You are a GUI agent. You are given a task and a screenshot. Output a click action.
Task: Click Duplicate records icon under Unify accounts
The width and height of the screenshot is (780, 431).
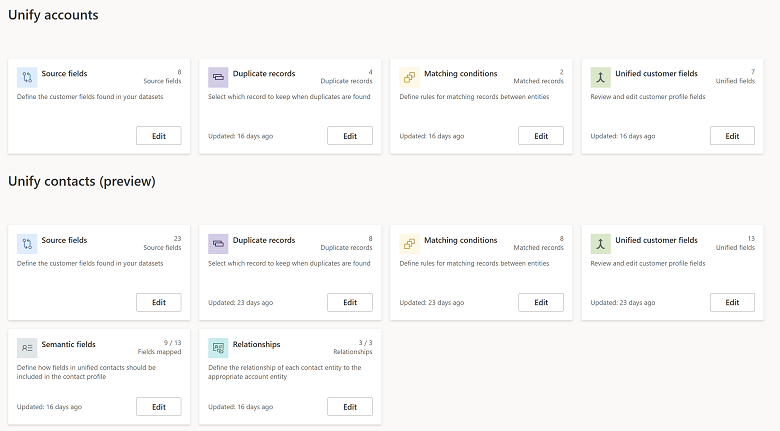click(x=218, y=77)
